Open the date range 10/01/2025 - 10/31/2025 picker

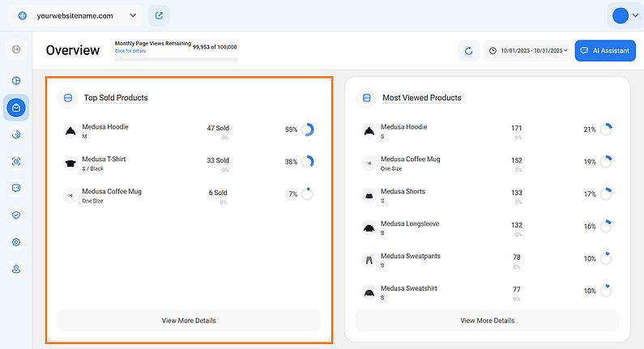pos(529,51)
